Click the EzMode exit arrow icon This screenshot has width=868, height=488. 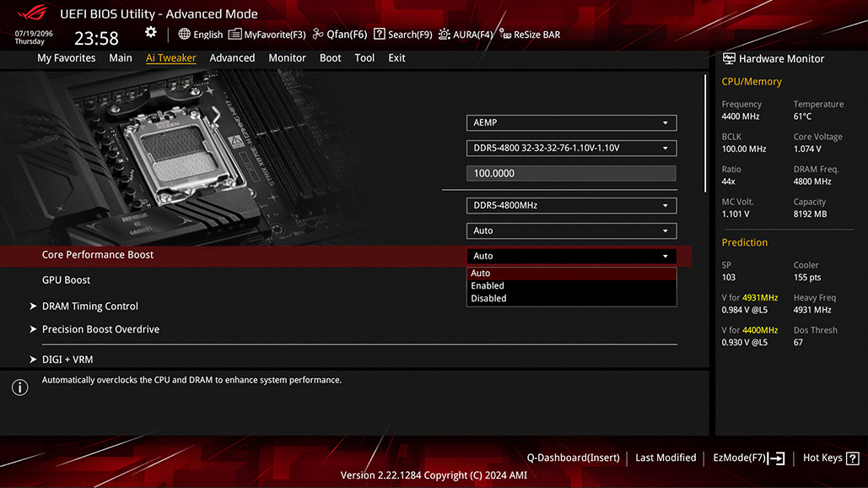click(776, 458)
